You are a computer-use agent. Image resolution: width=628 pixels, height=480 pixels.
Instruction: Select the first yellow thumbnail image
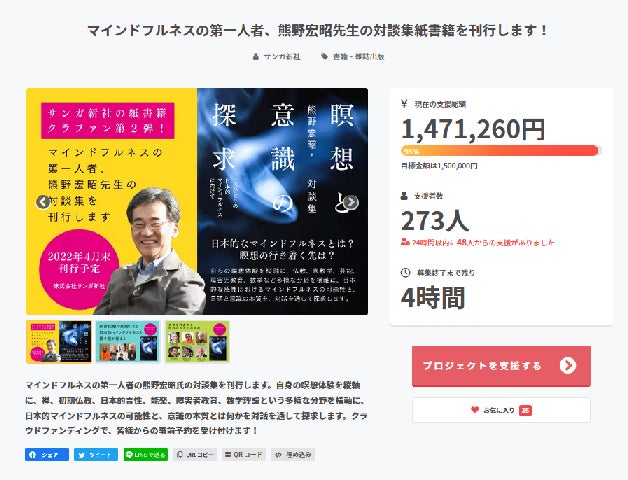coord(59,342)
